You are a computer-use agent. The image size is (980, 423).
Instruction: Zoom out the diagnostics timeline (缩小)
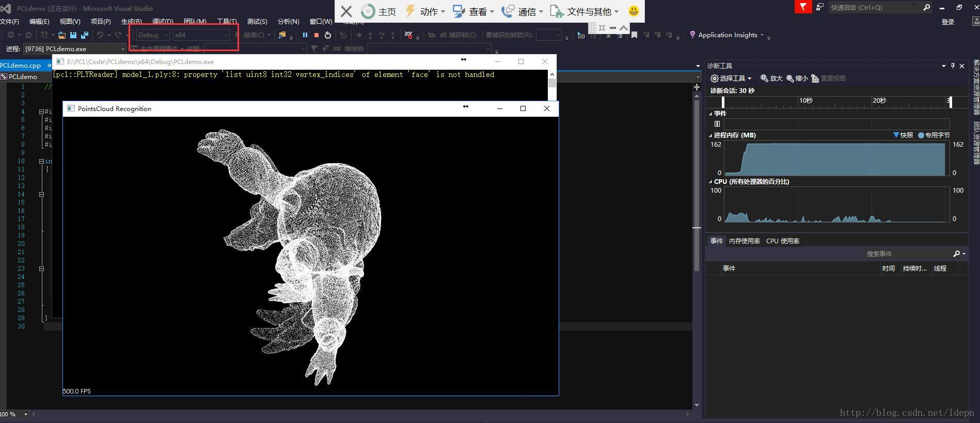point(797,79)
